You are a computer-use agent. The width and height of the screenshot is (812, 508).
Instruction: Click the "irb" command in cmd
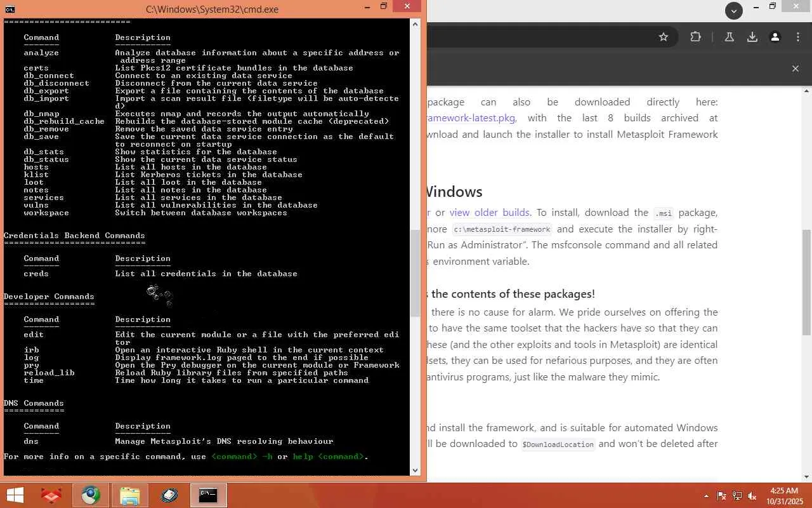click(x=31, y=350)
